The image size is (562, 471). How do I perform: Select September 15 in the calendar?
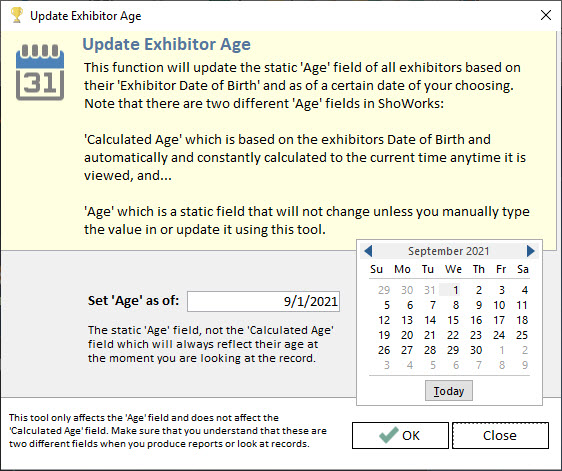coord(453,320)
